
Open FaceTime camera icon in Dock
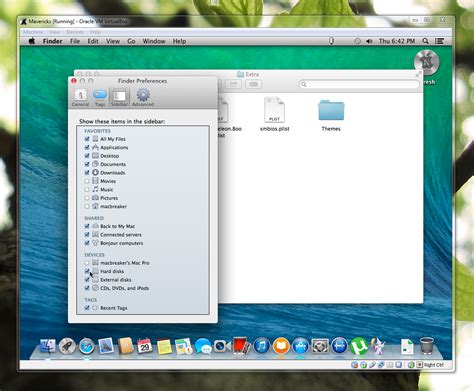222,346
